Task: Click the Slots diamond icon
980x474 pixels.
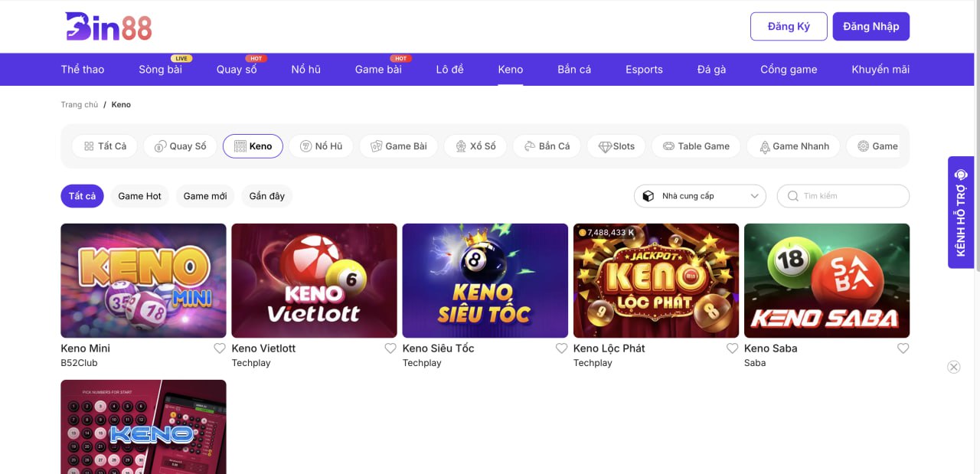Action: 605,146
